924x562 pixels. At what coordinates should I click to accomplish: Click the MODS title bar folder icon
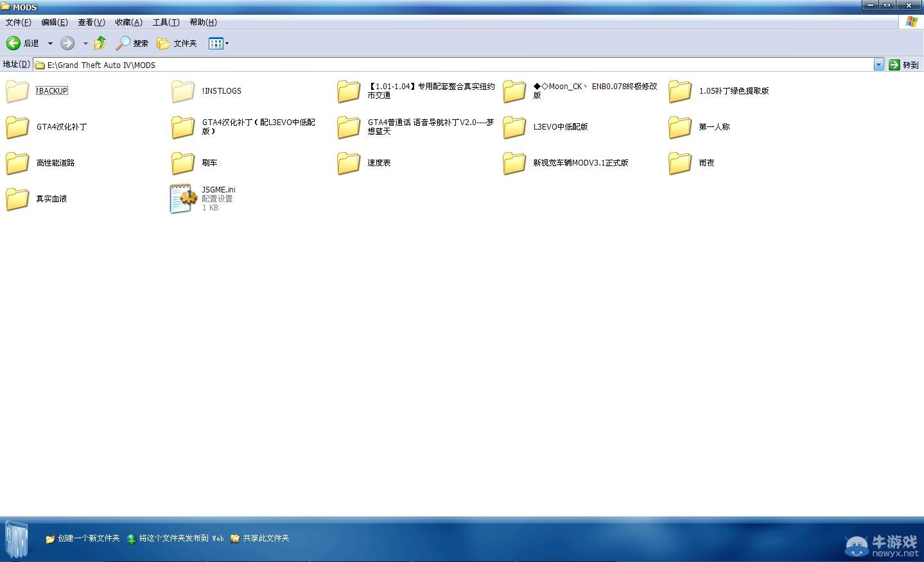6,7
